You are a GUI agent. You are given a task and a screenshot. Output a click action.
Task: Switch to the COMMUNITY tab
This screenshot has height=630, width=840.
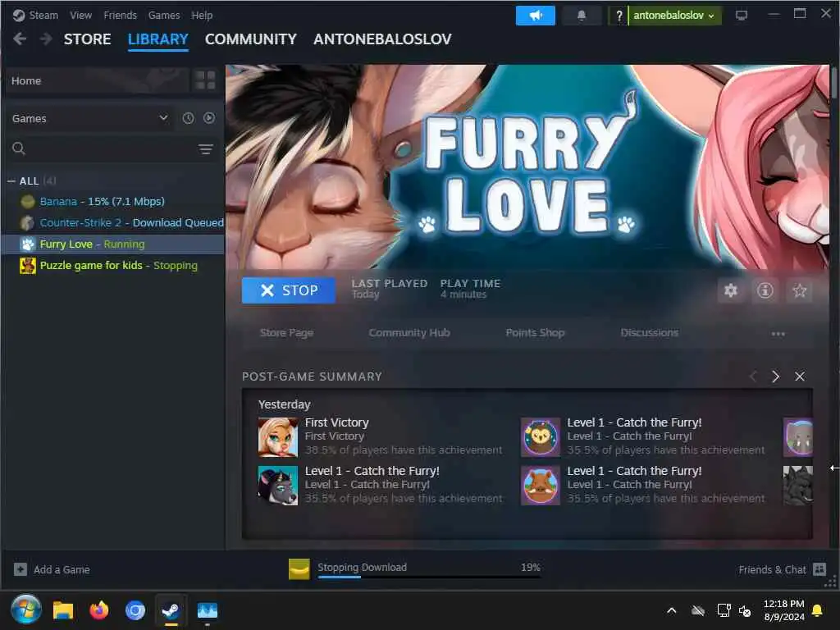[251, 39]
